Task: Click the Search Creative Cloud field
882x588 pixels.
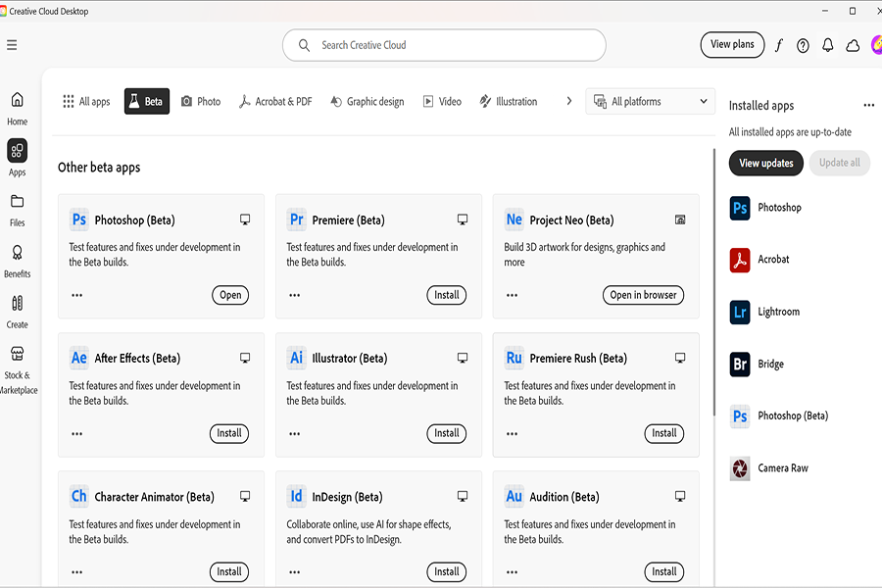Action: (444, 45)
